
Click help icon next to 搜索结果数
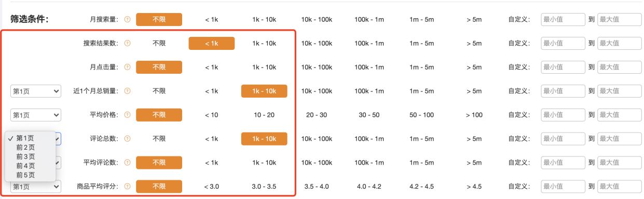128,44
